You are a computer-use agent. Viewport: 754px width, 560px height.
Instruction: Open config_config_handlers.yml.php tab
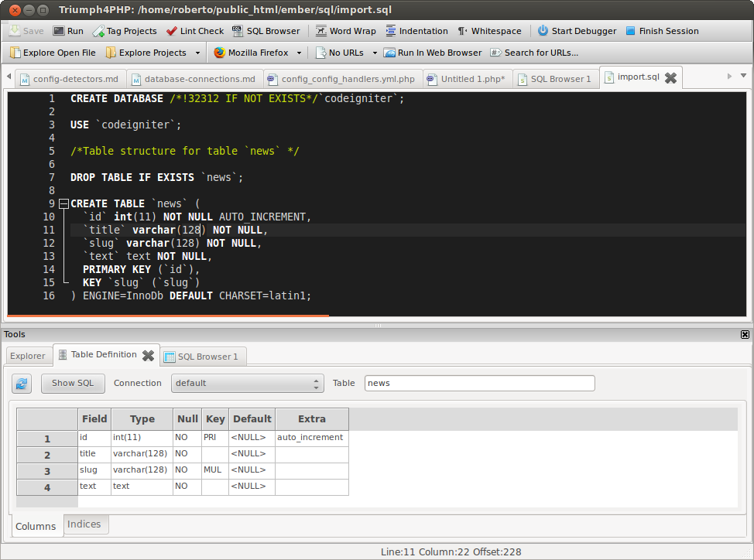click(x=342, y=79)
